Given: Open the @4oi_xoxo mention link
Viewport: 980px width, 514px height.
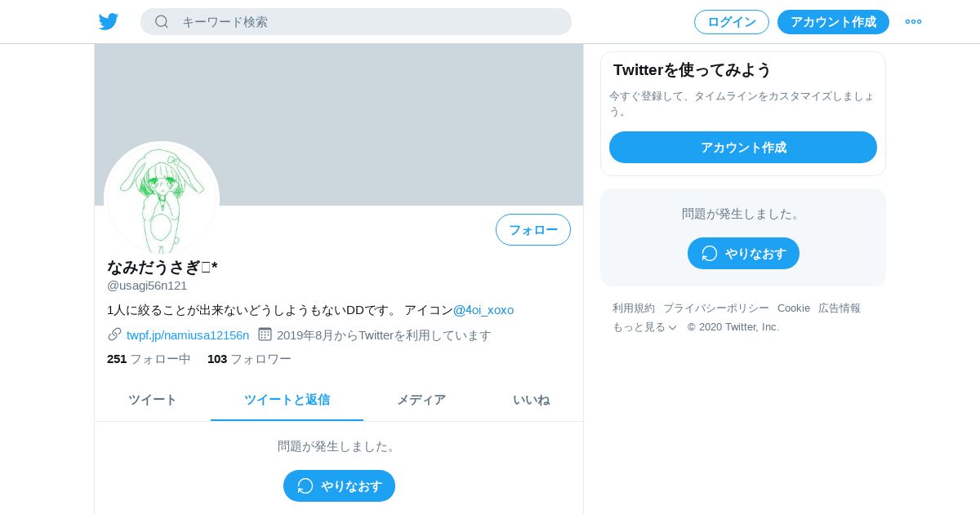Looking at the screenshot, I should point(483,310).
